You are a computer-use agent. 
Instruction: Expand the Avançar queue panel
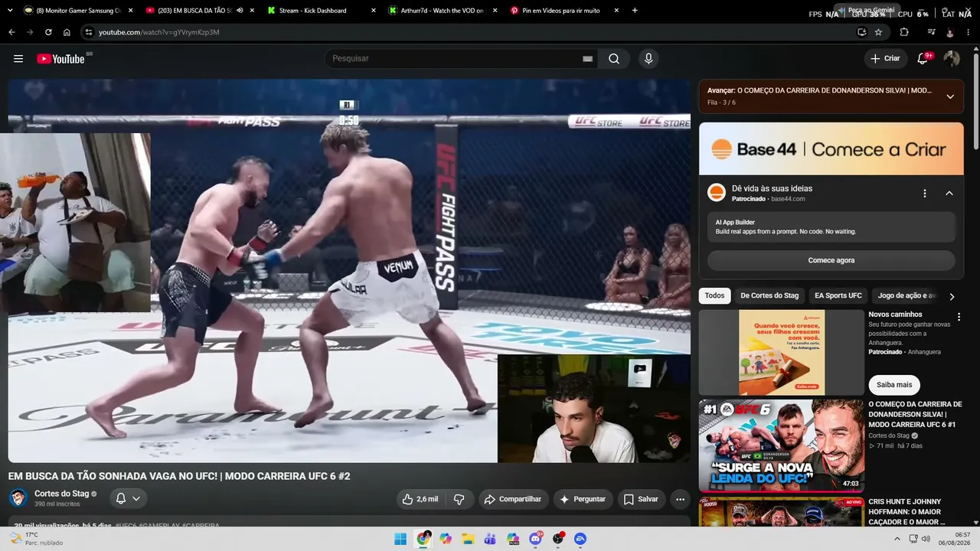click(x=950, y=96)
